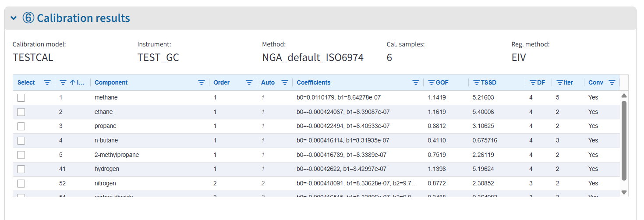This screenshot has height=220, width=644.
Task: Tick the checkbox for methane row
Action: (21, 98)
